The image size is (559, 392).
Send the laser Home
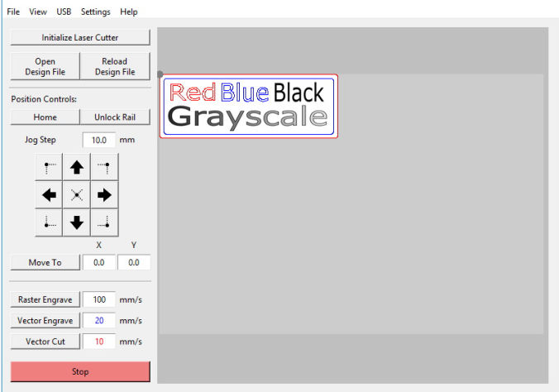(x=45, y=117)
